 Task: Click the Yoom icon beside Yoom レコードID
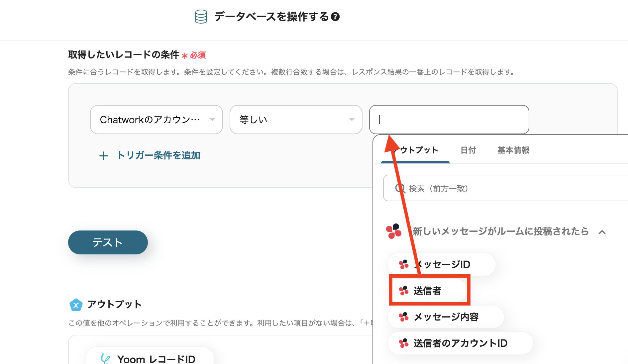coord(106,359)
